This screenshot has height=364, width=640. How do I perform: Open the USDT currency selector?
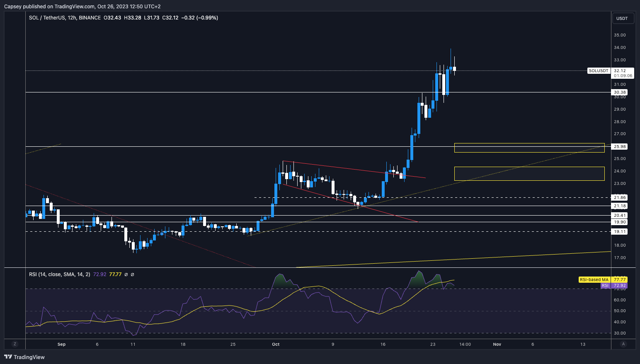pyautogui.click(x=622, y=19)
